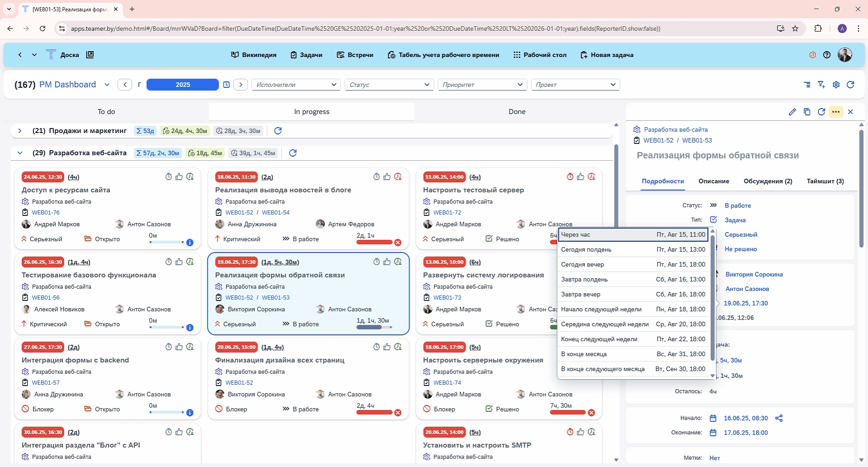Click progress bar on Финализация дизайна всех страниц card
868x467 pixels.
[374, 412]
